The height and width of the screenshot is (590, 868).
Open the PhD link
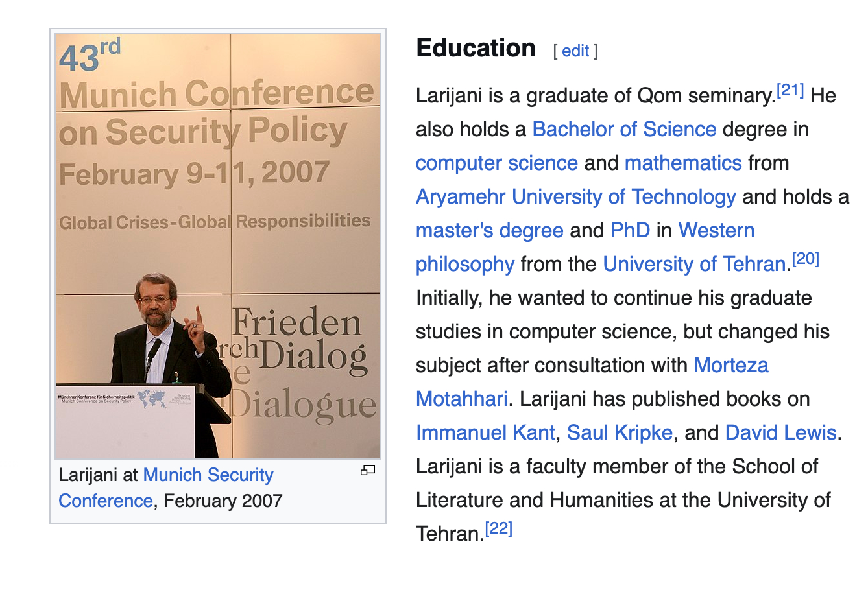point(629,231)
